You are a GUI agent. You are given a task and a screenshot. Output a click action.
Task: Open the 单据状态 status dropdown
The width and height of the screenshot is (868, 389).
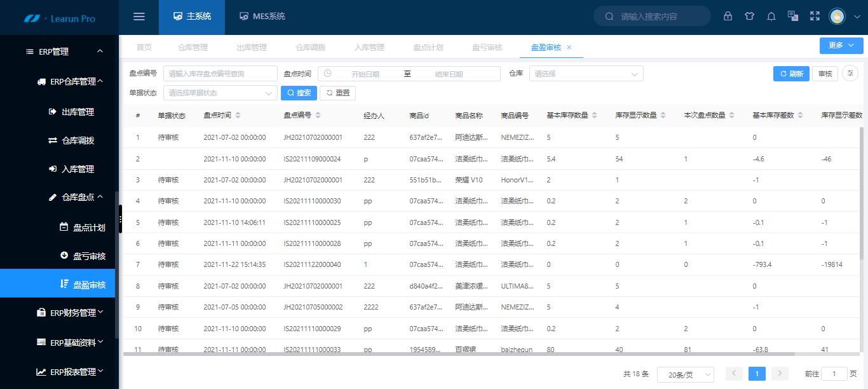pyautogui.click(x=219, y=93)
